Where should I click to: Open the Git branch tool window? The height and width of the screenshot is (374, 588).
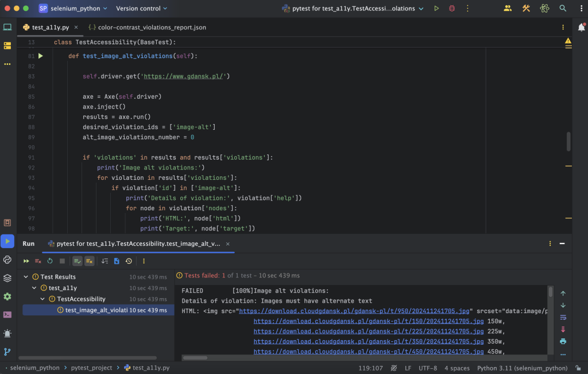click(x=7, y=352)
